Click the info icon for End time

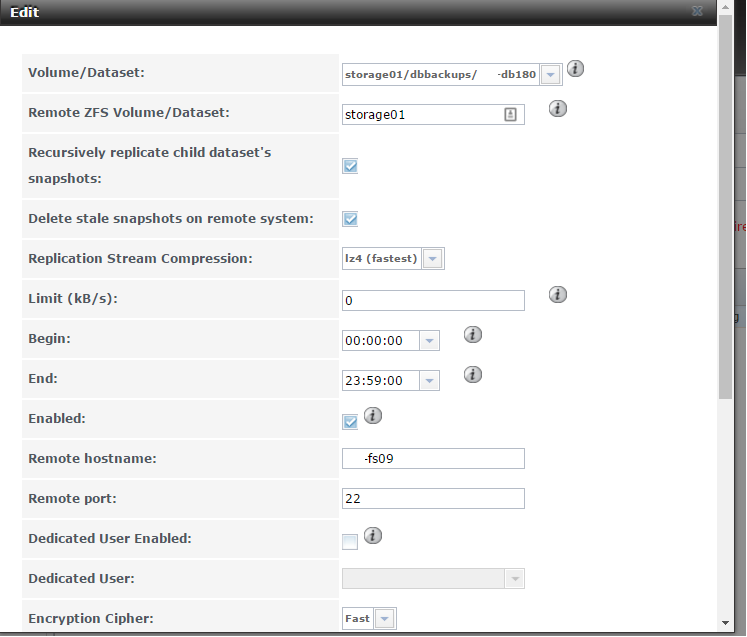[473, 374]
